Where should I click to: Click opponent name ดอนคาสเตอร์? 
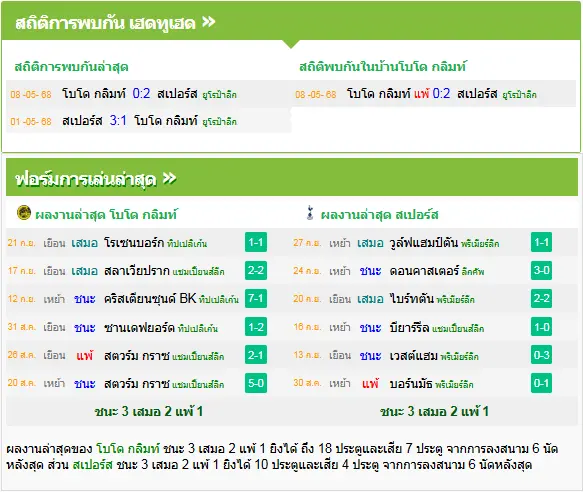tap(424, 271)
